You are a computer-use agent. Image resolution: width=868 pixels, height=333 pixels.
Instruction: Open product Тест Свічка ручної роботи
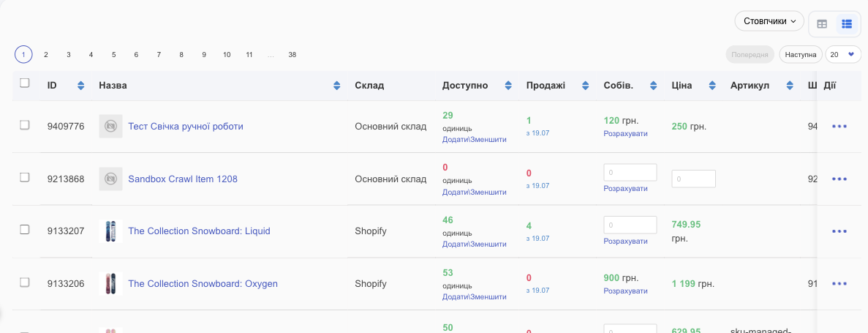[x=186, y=127]
